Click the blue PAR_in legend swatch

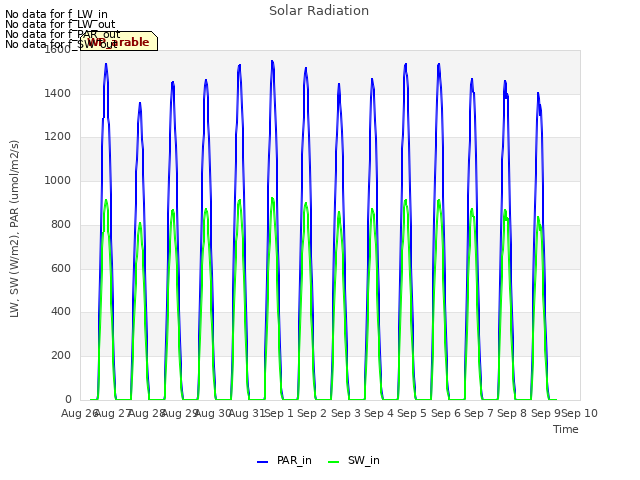[262, 462]
